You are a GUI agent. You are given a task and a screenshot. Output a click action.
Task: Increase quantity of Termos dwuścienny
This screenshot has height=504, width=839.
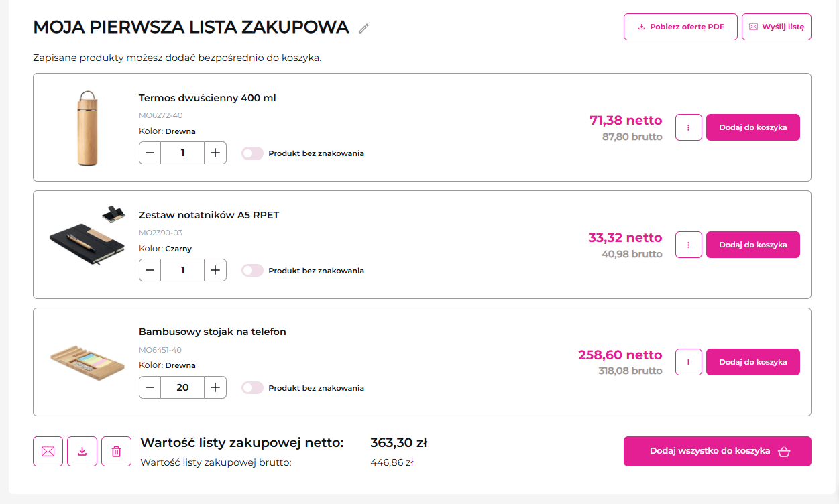[x=215, y=153]
